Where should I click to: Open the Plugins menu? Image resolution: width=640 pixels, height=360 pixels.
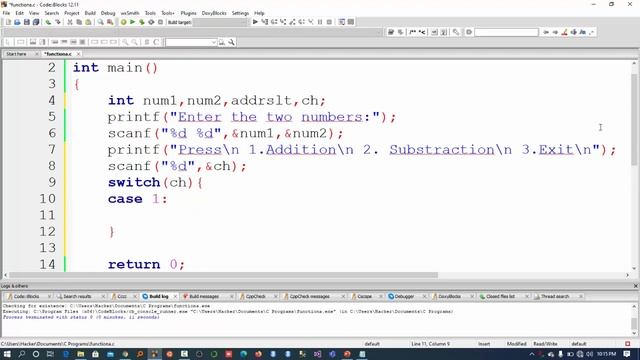[x=188, y=13]
